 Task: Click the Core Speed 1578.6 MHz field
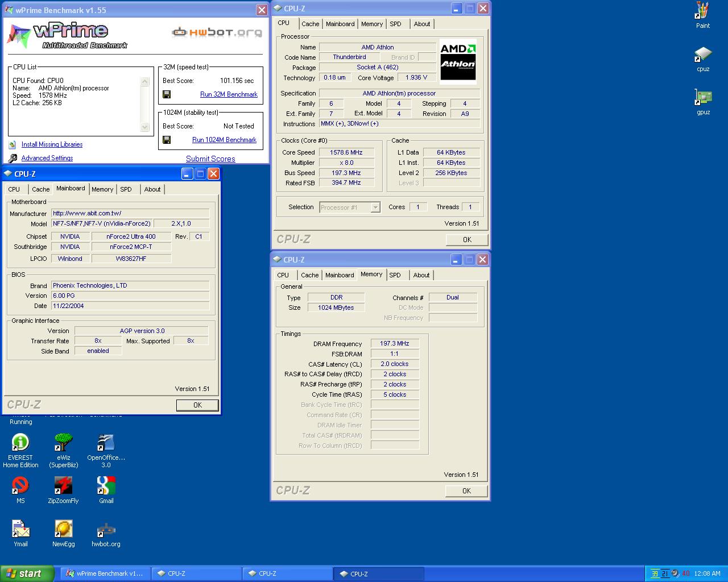(x=346, y=152)
